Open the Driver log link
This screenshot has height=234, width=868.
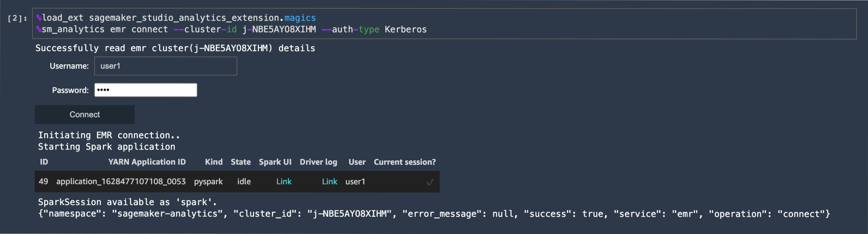pos(330,181)
